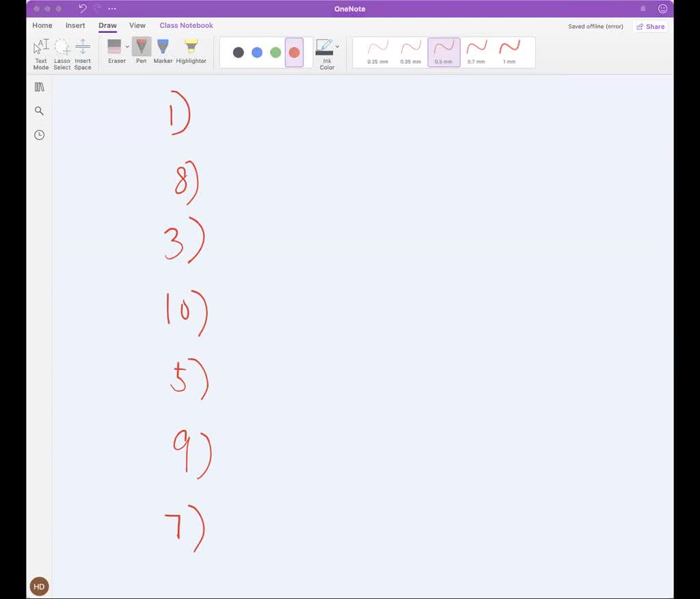Viewport: 700px width, 599px height.
Task: Show recent notes via clock icon
Action: (x=39, y=135)
